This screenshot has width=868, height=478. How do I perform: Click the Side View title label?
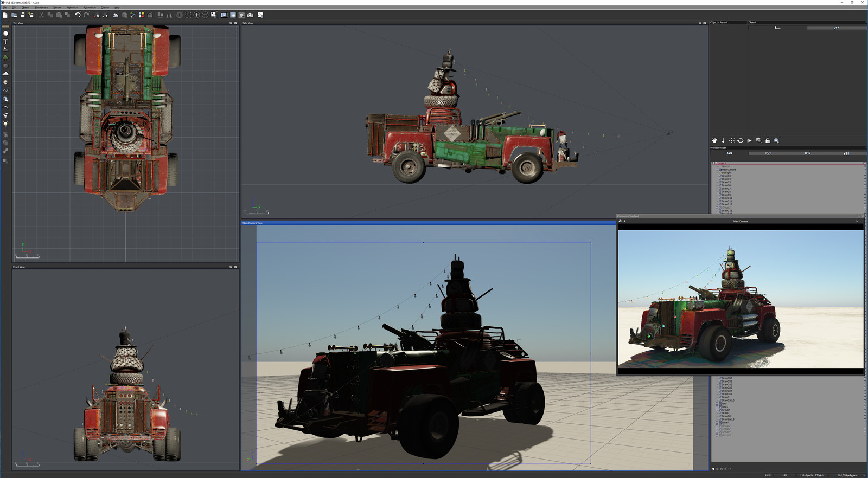pyautogui.click(x=247, y=23)
